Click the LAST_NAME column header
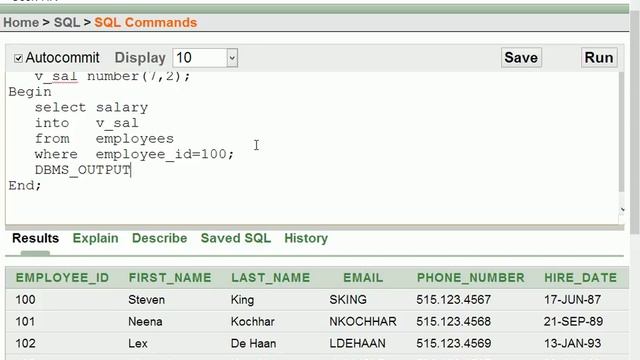 click(271, 278)
